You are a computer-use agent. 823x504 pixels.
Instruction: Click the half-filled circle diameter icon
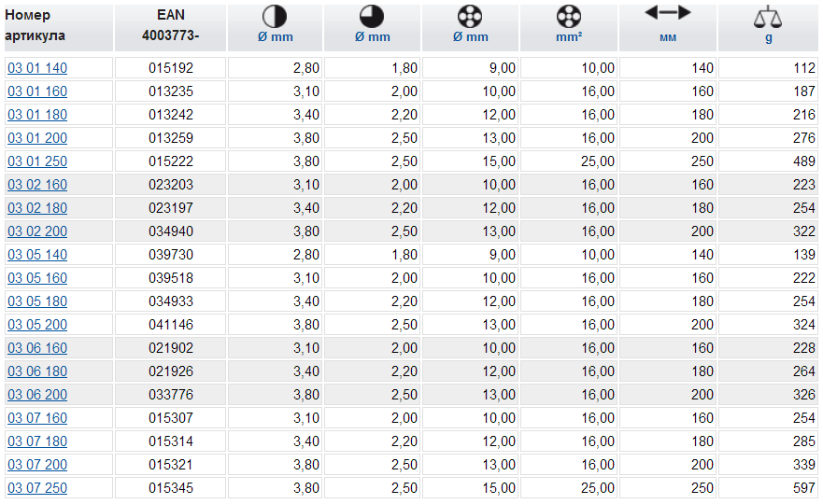275,16
